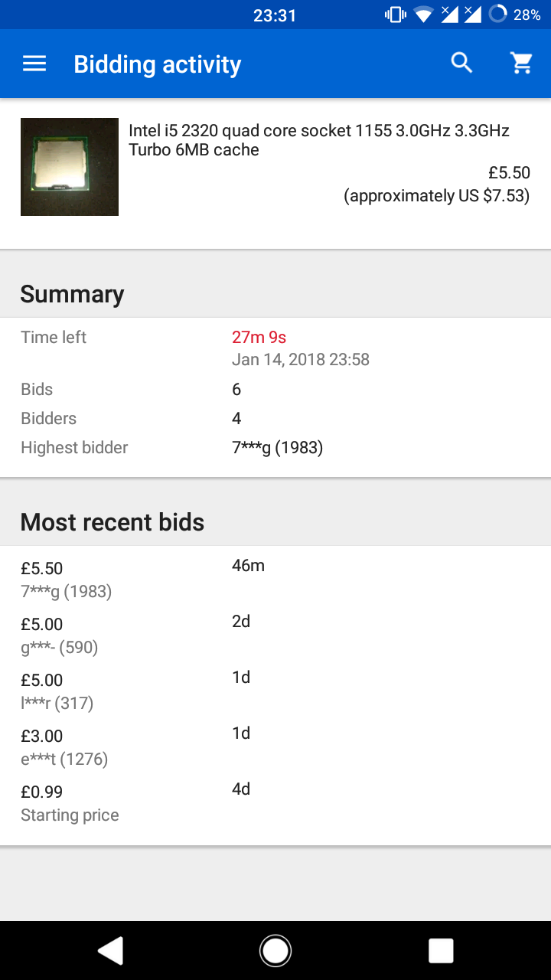This screenshot has height=980, width=551.
Task: Tap the Bidding activity title
Action: tap(157, 64)
